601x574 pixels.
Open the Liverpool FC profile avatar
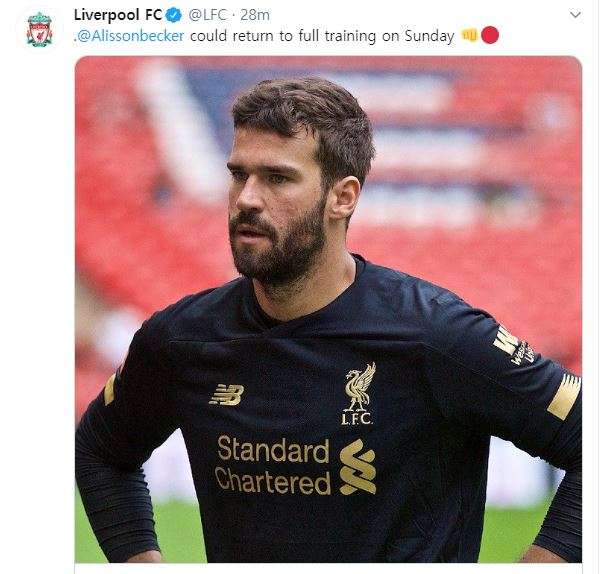click(39, 29)
